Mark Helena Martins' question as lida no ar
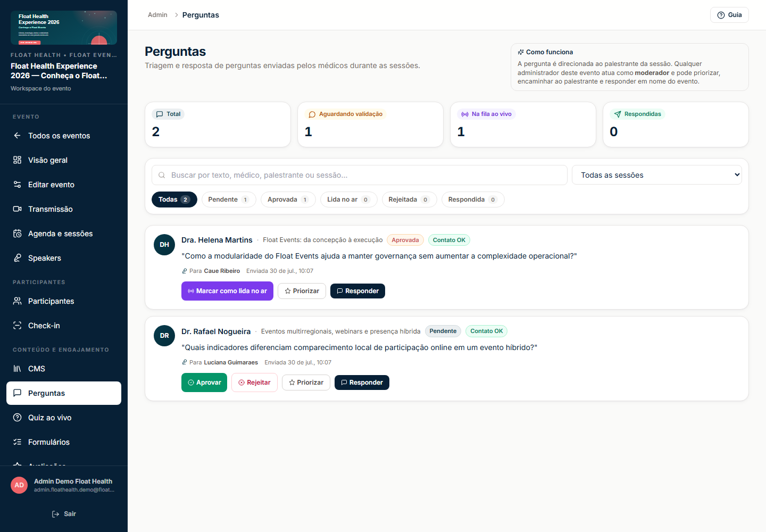766x532 pixels. (x=227, y=291)
